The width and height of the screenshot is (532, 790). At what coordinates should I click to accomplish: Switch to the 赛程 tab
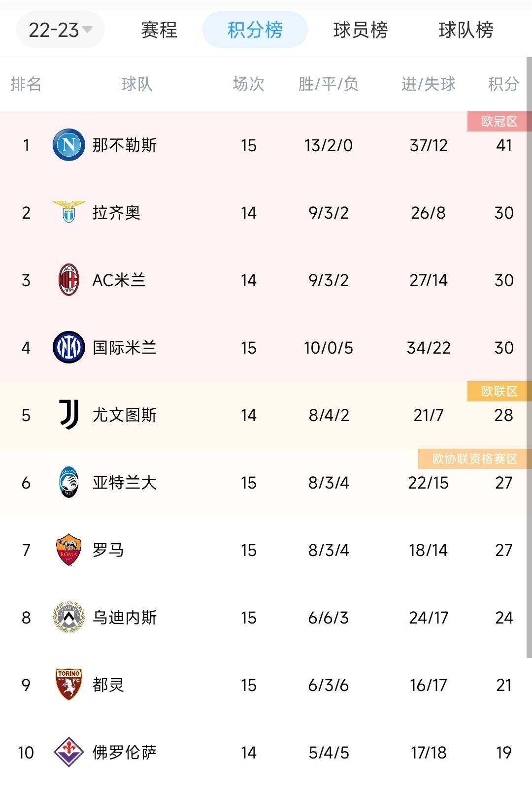(159, 30)
